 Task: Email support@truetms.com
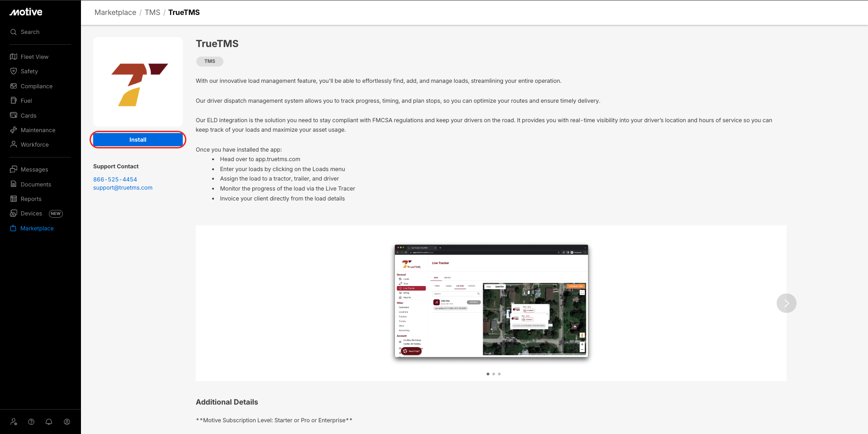coord(123,188)
